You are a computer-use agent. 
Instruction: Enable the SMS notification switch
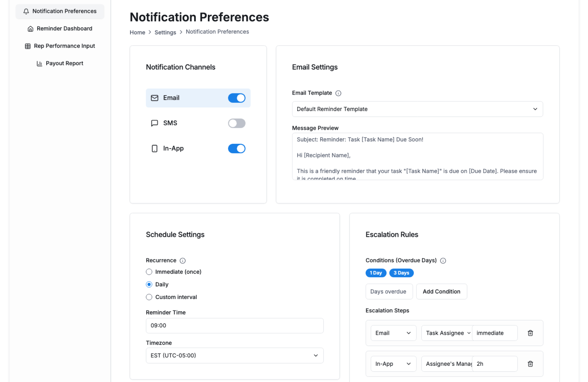[x=236, y=123]
